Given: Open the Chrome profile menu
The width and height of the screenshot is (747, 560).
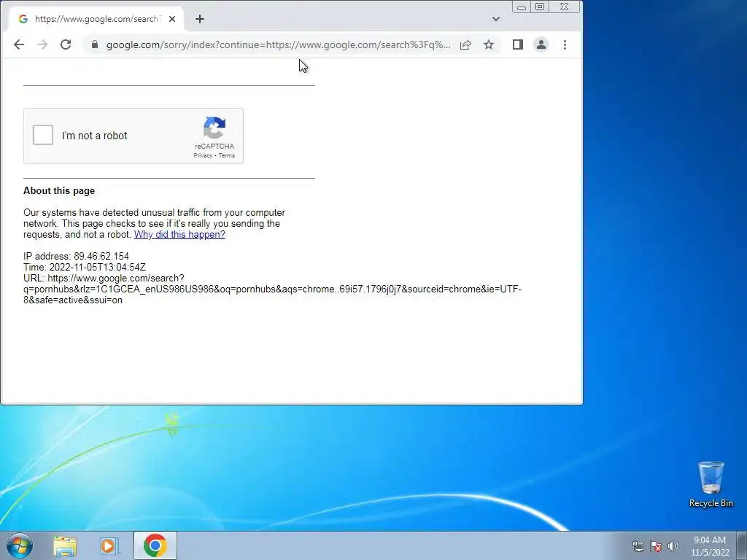Looking at the screenshot, I should point(541,44).
